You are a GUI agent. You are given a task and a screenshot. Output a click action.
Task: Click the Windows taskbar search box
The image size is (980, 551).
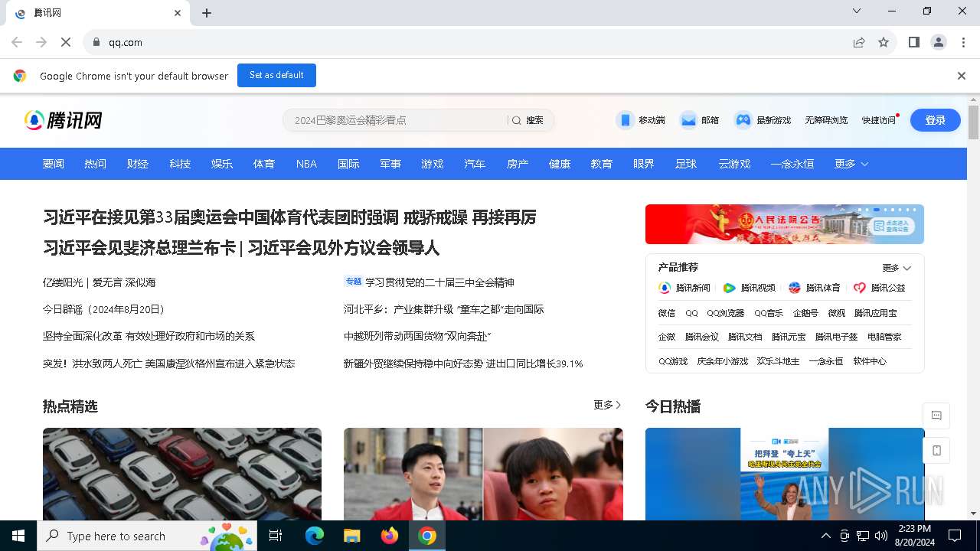pos(146,536)
